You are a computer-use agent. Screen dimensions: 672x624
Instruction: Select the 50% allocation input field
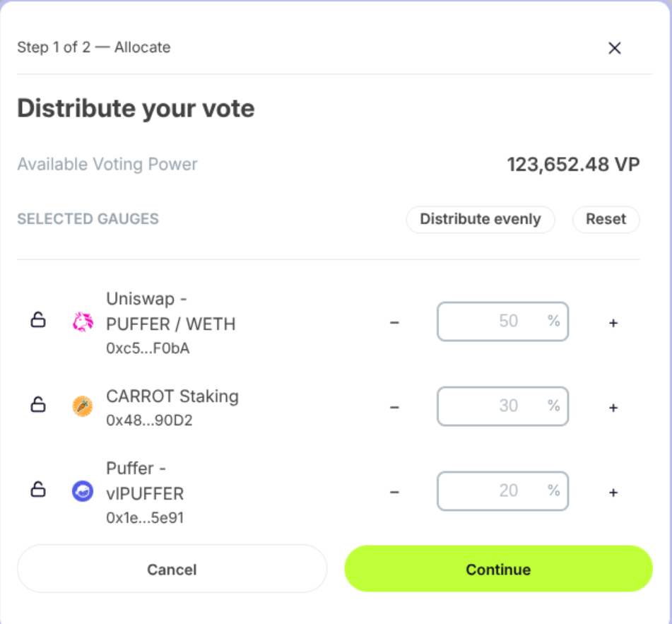click(502, 322)
